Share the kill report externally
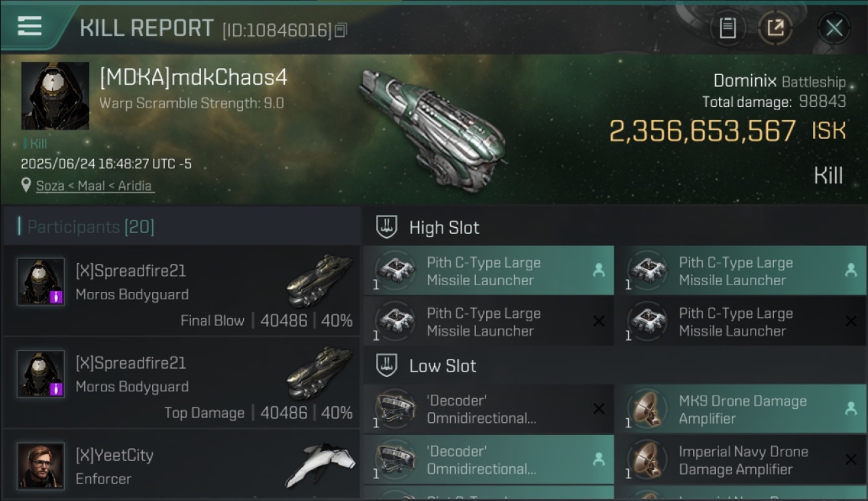The image size is (868, 501). [x=775, y=28]
